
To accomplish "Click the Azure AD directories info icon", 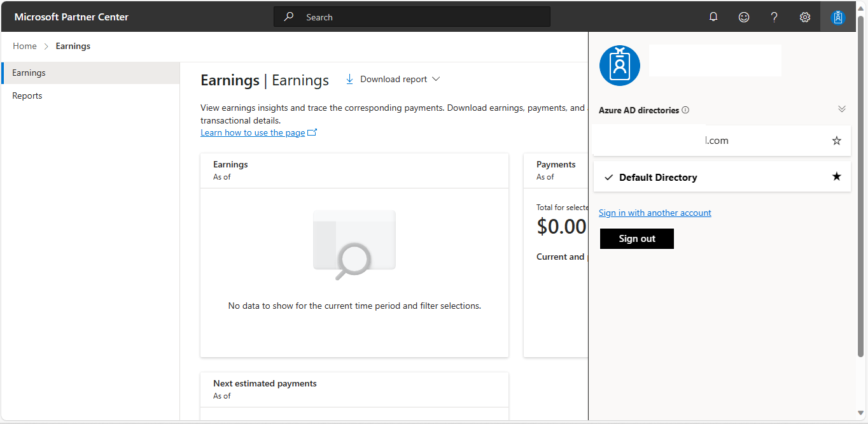I will coord(685,110).
